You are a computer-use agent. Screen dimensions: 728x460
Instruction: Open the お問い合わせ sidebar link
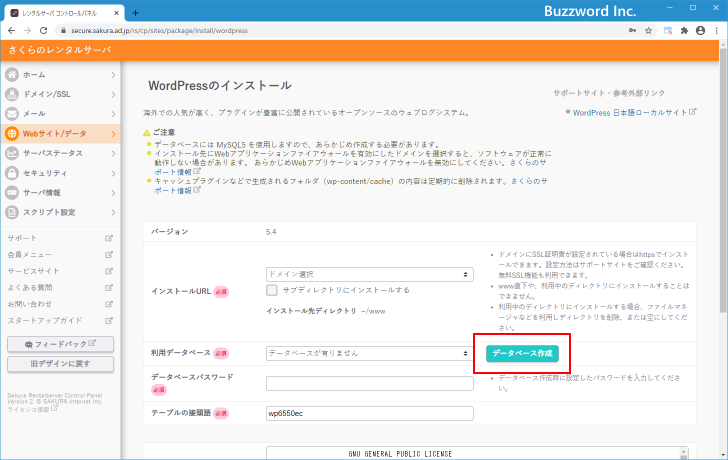(x=30, y=304)
